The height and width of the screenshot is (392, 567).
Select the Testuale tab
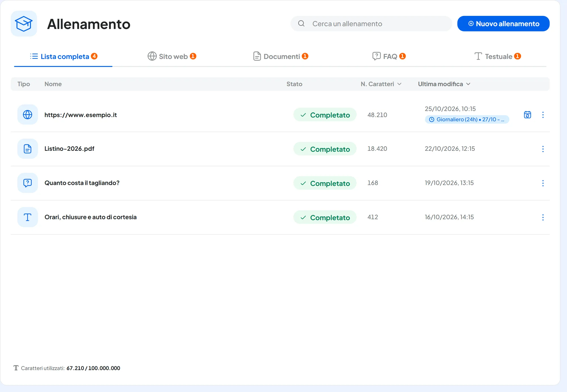point(498,56)
